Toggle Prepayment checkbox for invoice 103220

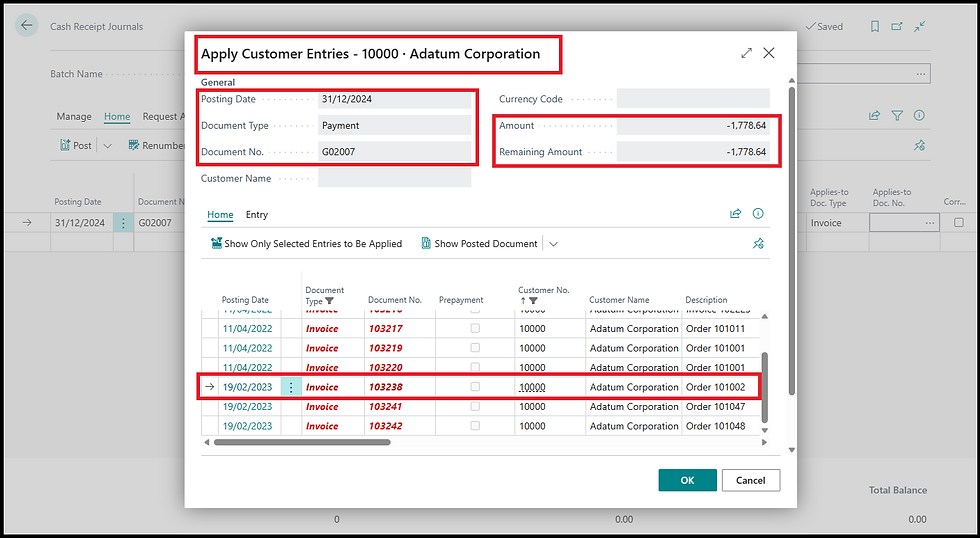(x=475, y=367)
